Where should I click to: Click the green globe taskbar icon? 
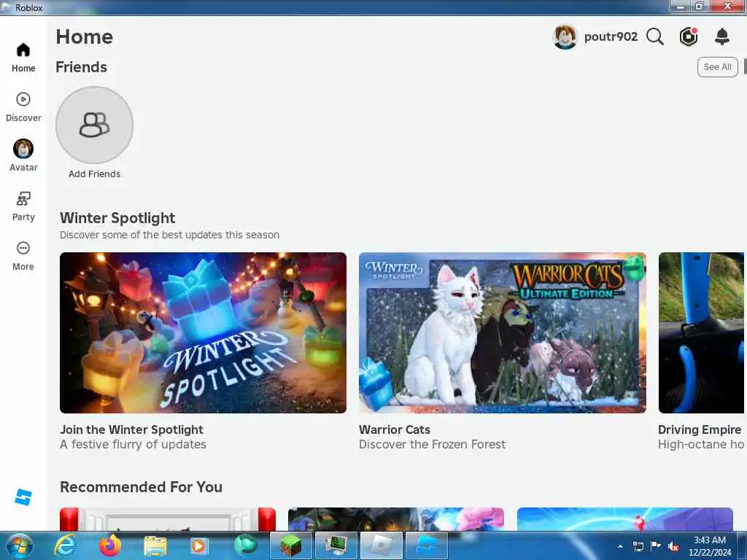click(x=245, y=545)
